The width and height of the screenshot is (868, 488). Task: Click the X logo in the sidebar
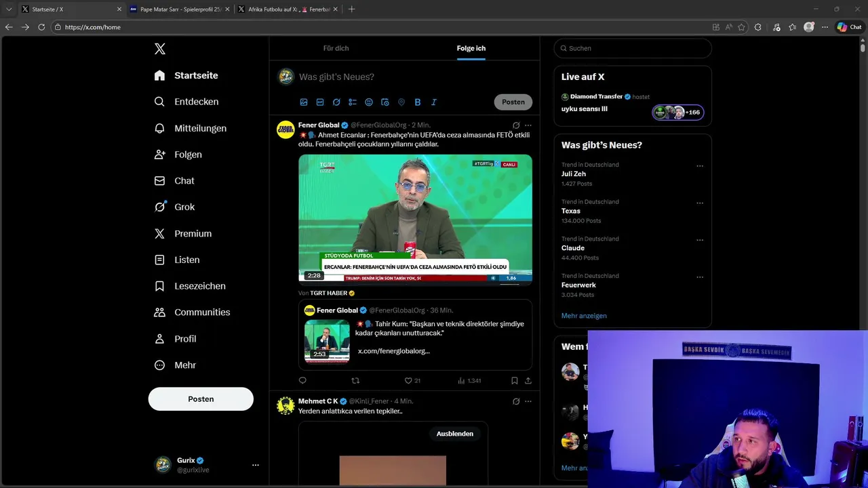pyautogui.click(x=159, y=49)
